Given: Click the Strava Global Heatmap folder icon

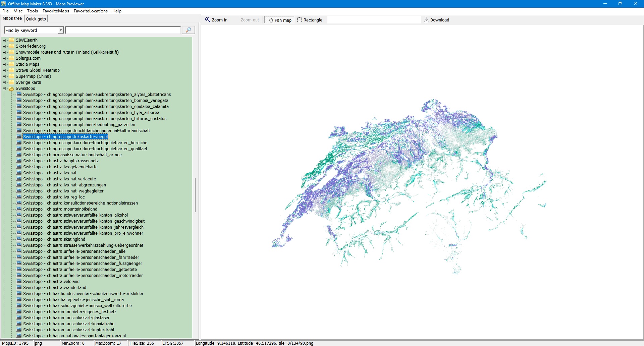Looking at the screenshot, I should tap(11, 70).
